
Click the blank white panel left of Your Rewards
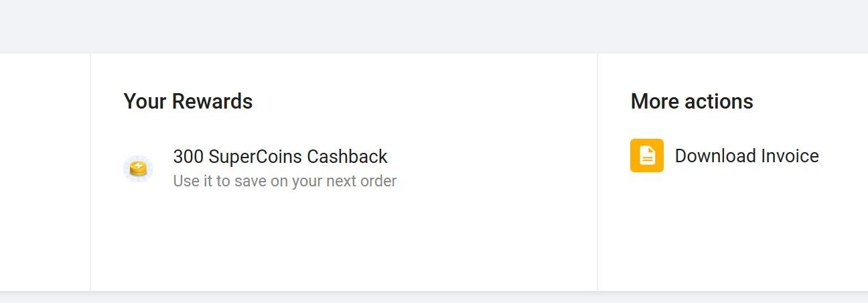[44, 172]
